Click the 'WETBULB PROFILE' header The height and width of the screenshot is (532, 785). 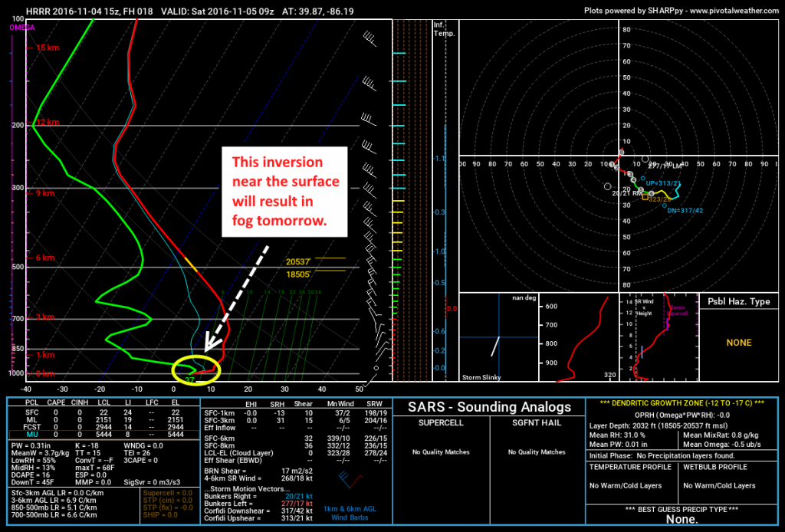[715, 467]
